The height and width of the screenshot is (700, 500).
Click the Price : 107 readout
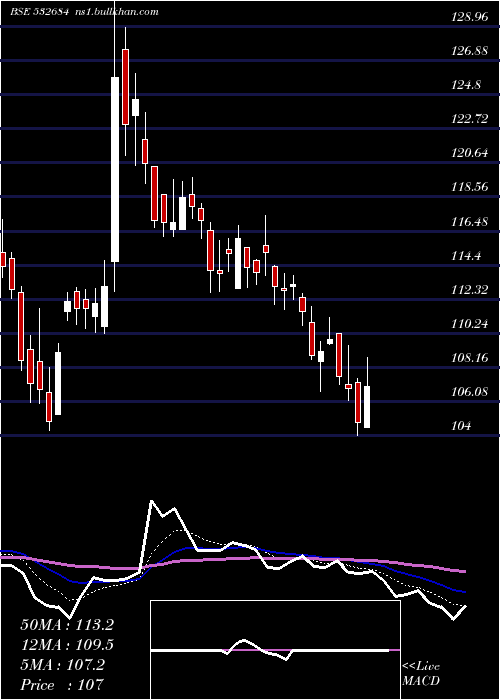click(x=62, y=684)
